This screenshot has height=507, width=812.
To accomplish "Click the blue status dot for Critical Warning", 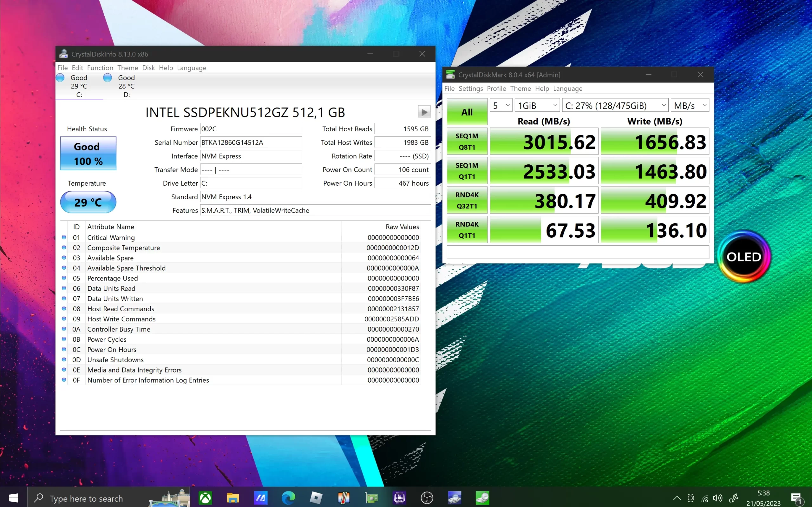I will coord(64,237).
